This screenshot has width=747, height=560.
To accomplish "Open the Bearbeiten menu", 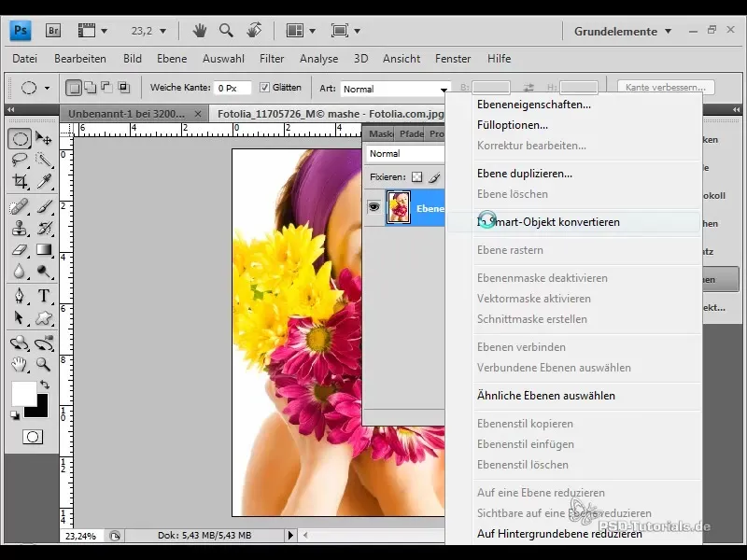I will 80,59.
